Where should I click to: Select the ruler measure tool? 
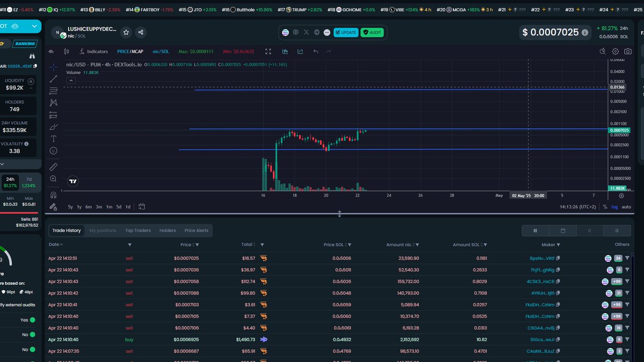tap(53, 167)
